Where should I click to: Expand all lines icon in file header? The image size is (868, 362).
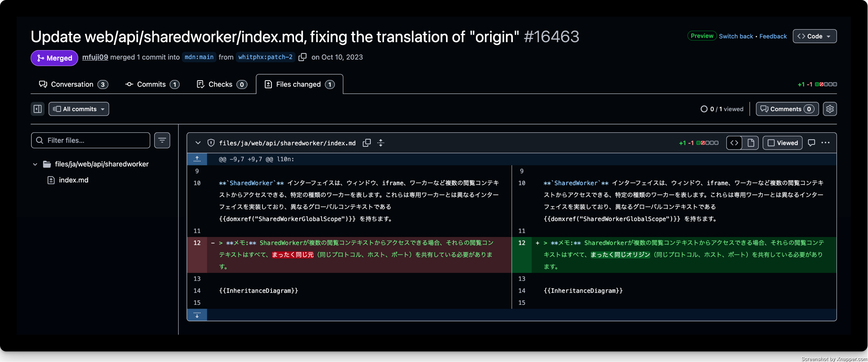coord(381,143)
